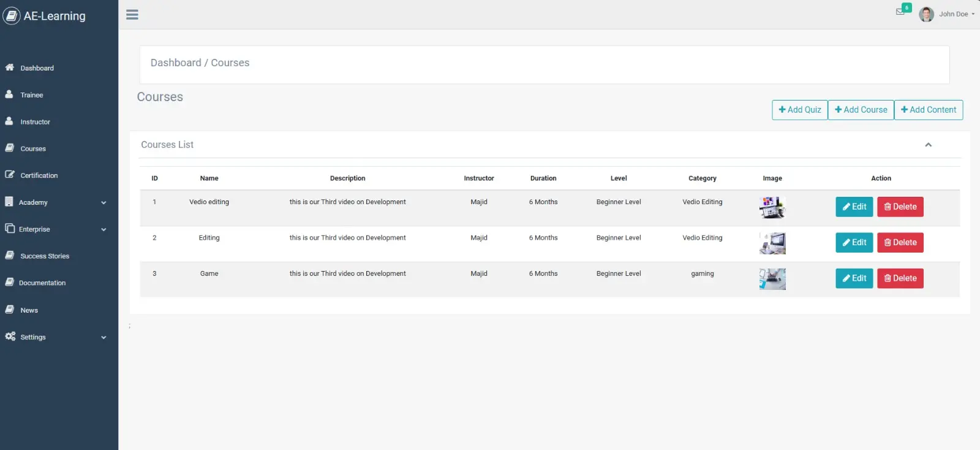Image resolution: width=980 pixels, height=450 pixels.
Task: Open Success Stories from the sidebar
Action: (x=44, y=256)
